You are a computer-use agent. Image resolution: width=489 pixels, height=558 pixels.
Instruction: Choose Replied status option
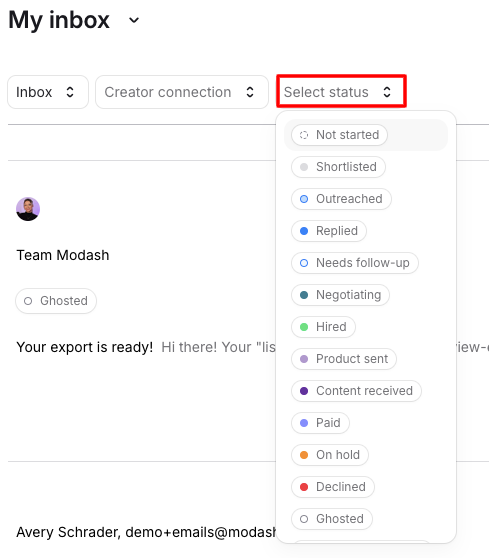(329, 231)
